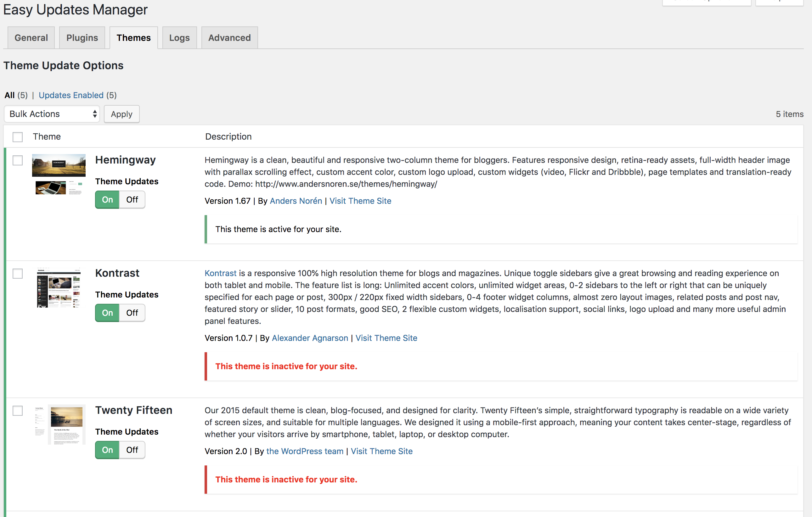The height and width of the screenshot is (517, 812).
Task: Open the Logs tab
Action: (x=179, y=38)
